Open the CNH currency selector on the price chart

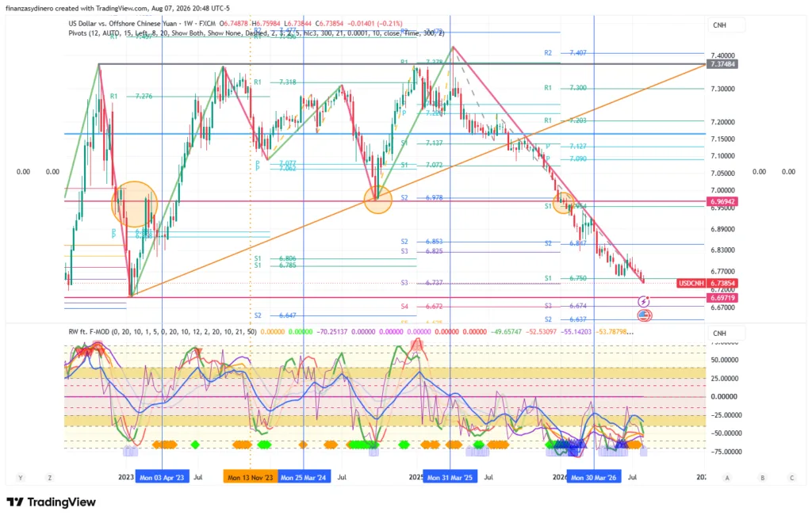click(x=726, y=25)
